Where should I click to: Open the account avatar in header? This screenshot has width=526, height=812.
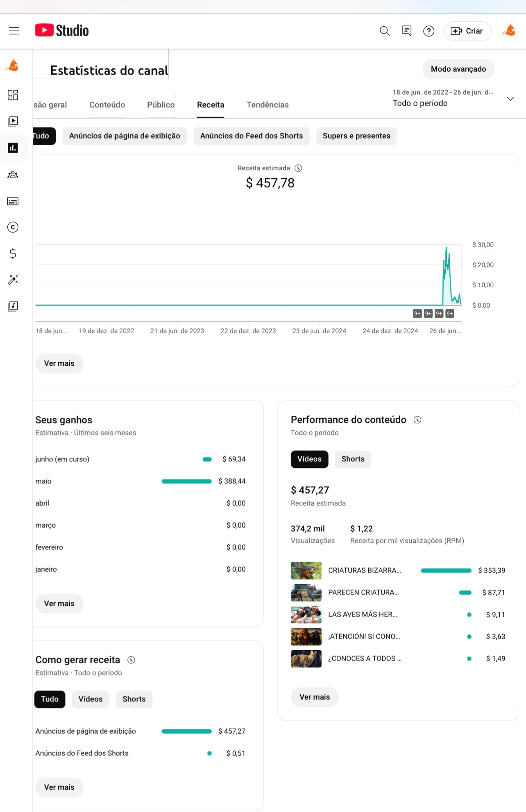tap(509, 31)
